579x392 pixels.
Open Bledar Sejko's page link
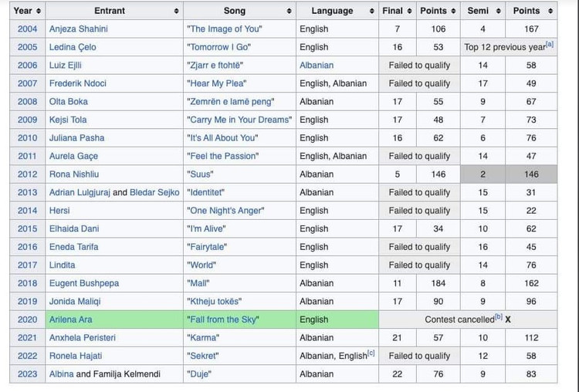tap(154, 192)
